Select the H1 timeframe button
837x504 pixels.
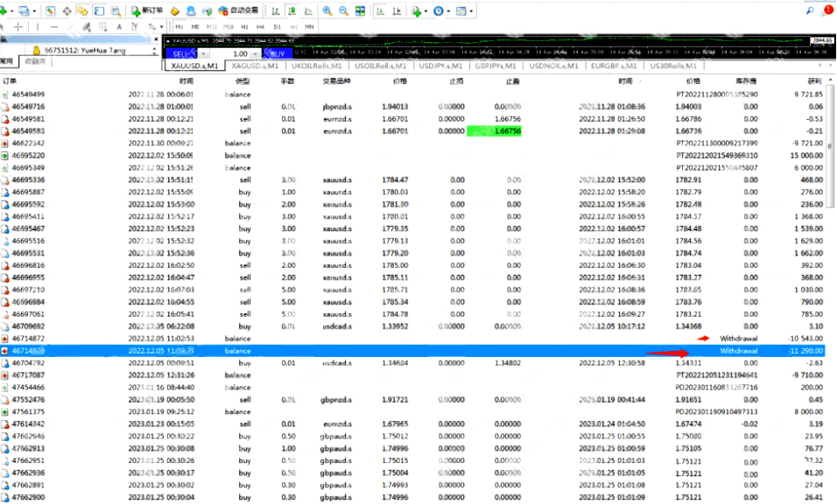[244, 26]
